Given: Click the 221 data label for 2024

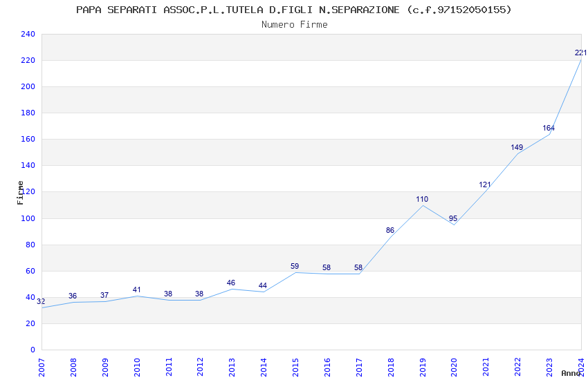Looking at the screenshot, I should (x=581, y=53).
